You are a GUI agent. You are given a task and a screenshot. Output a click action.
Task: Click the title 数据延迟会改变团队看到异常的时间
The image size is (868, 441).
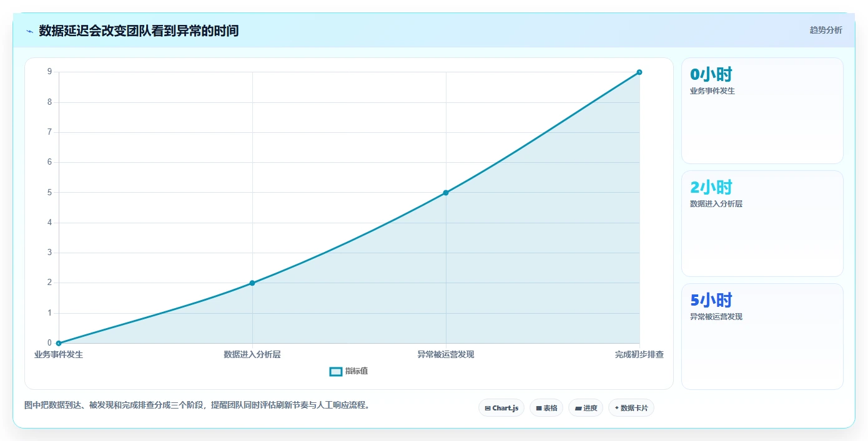pyautogui.click(x=139, y=31)
